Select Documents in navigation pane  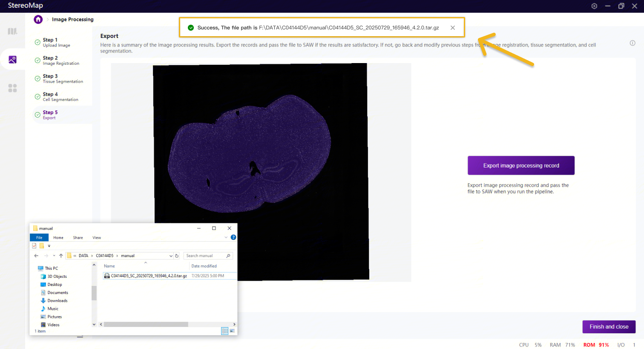57,293
